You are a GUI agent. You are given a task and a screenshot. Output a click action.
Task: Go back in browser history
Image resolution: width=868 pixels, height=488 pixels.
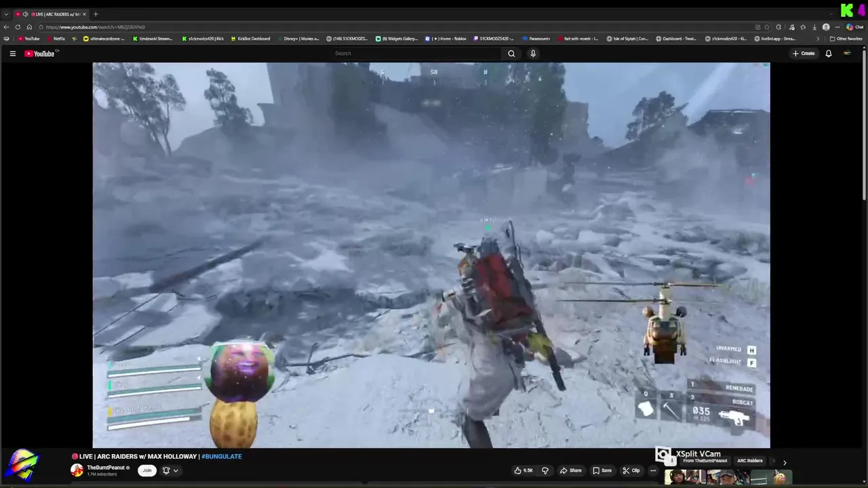coord(6,27)
